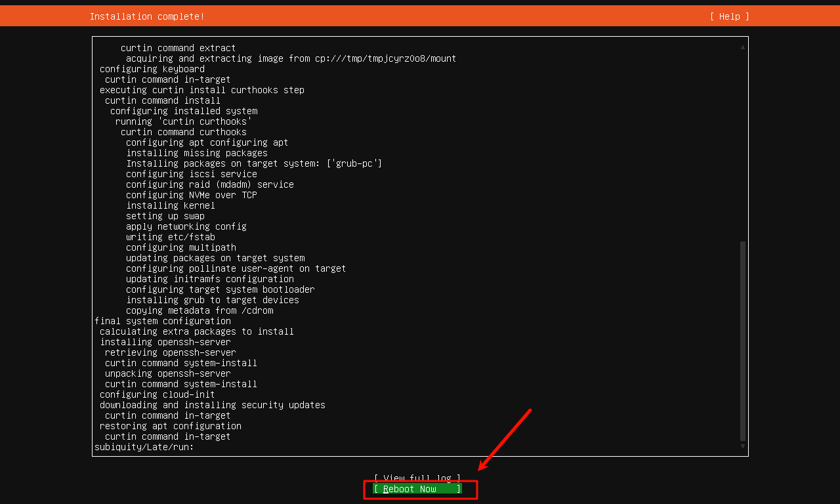Click the 'Installation complete!' header text
This screenshot has width=840, height=504.
[x=147, y=16]
